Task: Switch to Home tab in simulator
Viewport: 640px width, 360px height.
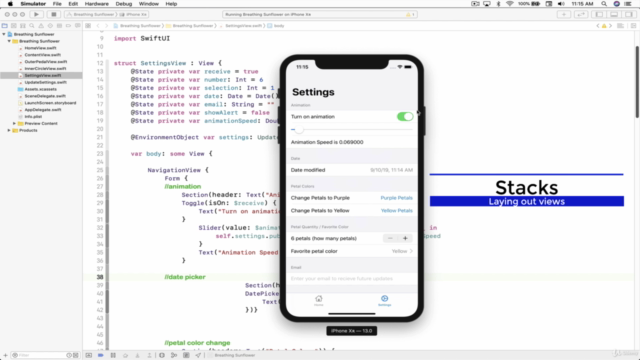Action: click(x=319, y=301)
